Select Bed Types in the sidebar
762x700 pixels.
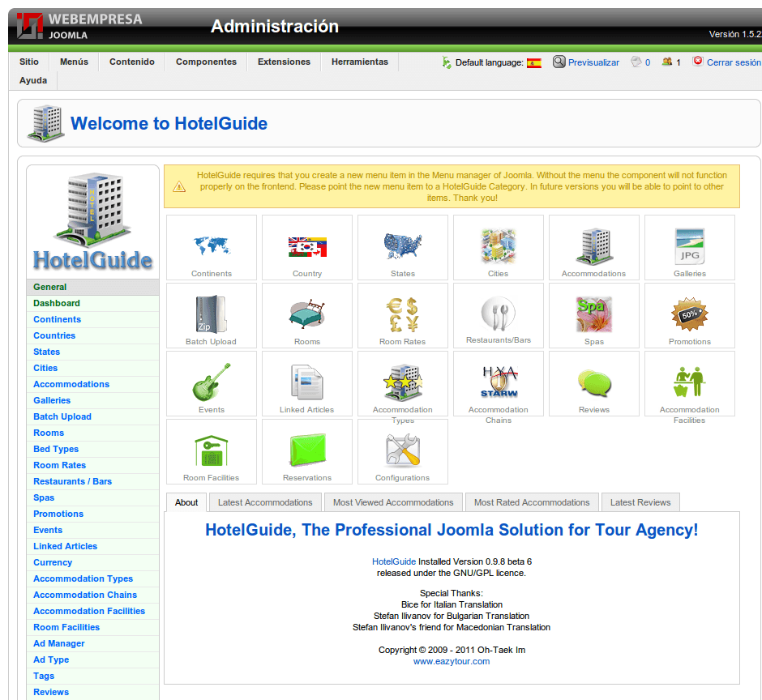click(93, 449)
